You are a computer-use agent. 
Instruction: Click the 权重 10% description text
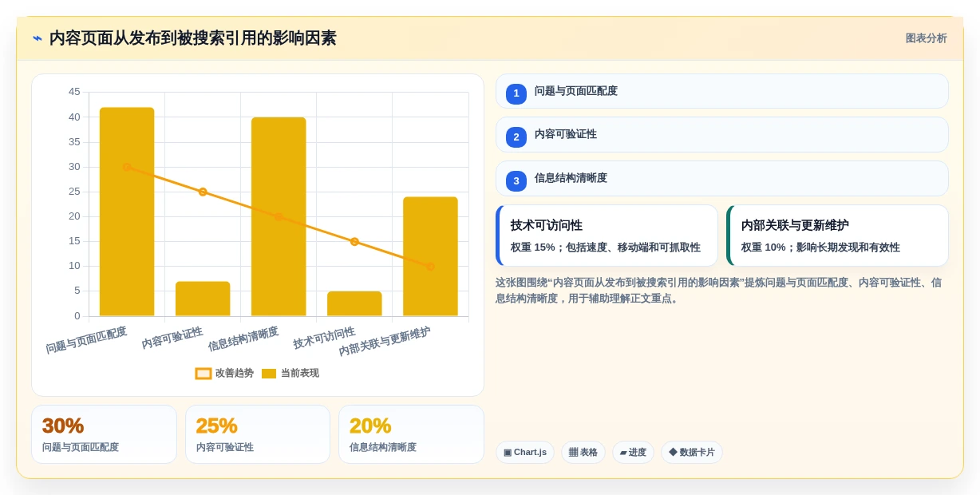[820, 247]
